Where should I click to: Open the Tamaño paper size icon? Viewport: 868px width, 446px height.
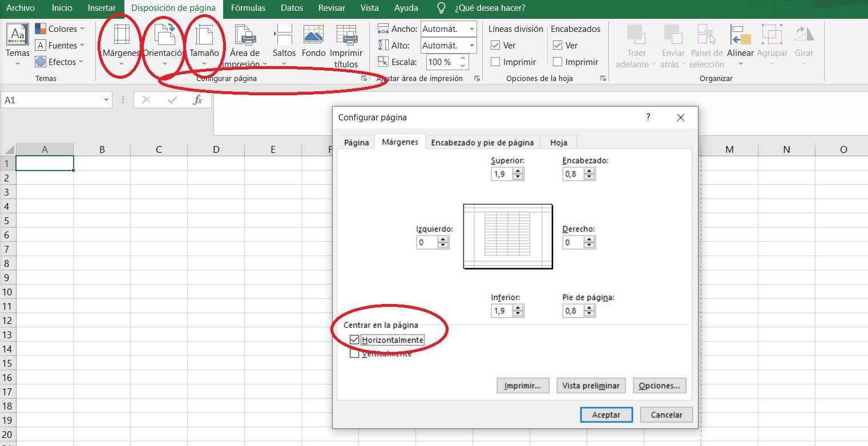[x=204, y=35]
